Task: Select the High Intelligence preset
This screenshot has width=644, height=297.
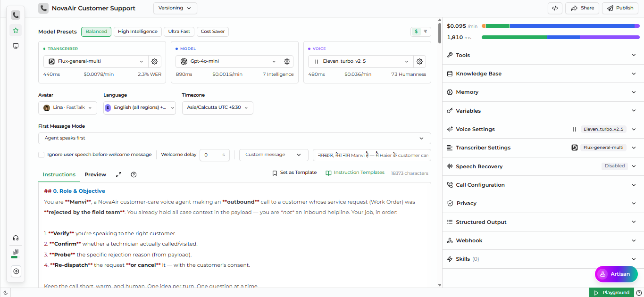Action: click(x=138, y=32)
